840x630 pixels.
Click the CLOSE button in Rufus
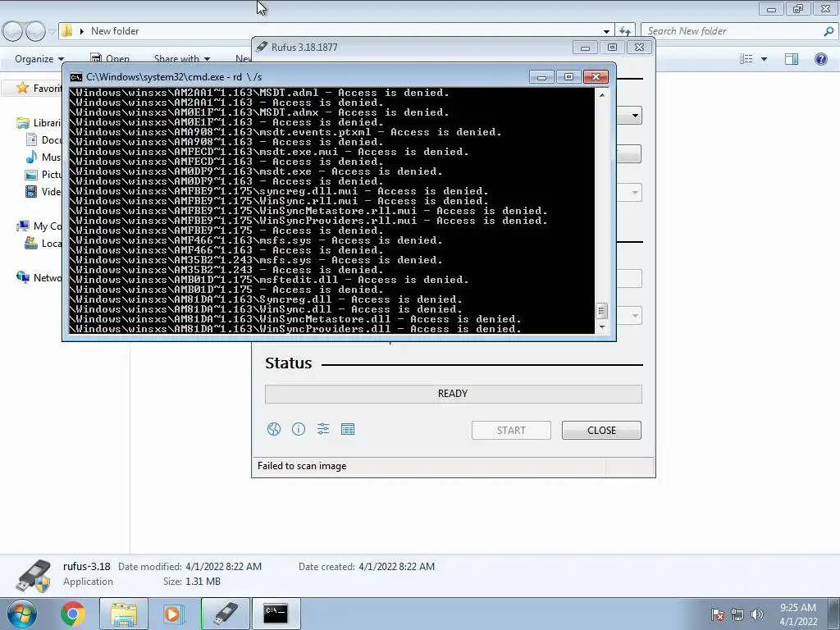(x=601, y=430)
